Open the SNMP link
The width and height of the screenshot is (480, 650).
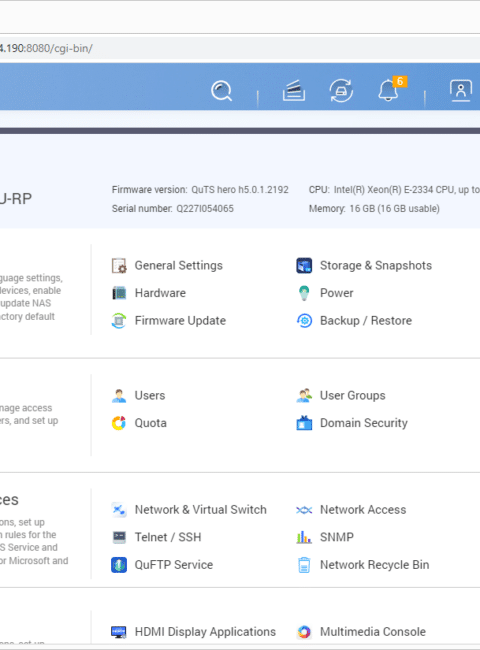[x=337, y=537]
